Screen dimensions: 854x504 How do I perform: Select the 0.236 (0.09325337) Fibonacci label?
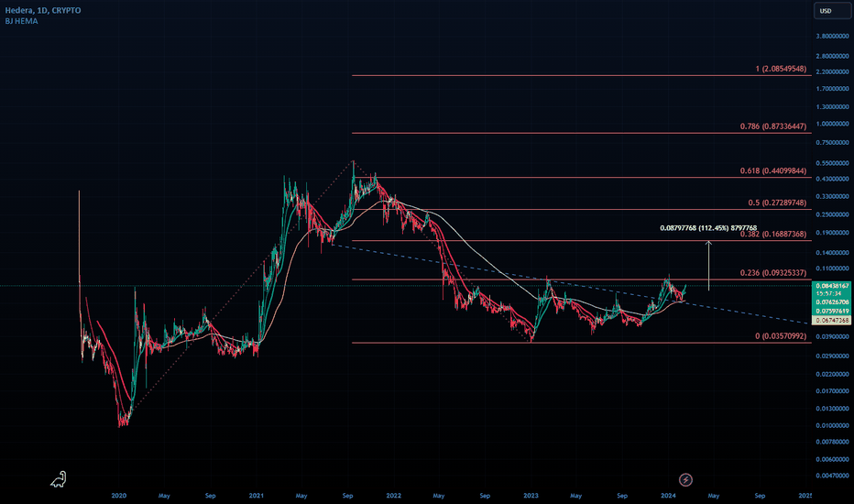772,273
